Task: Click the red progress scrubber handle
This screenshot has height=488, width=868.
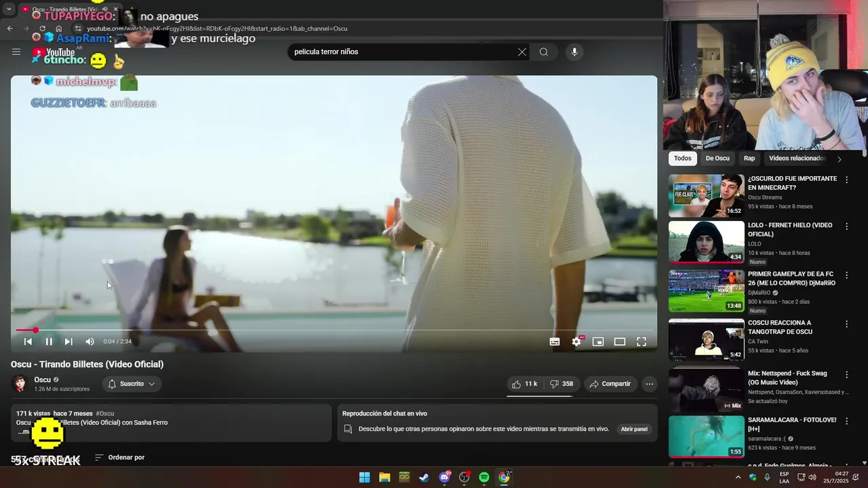Action: pos(35,330)
